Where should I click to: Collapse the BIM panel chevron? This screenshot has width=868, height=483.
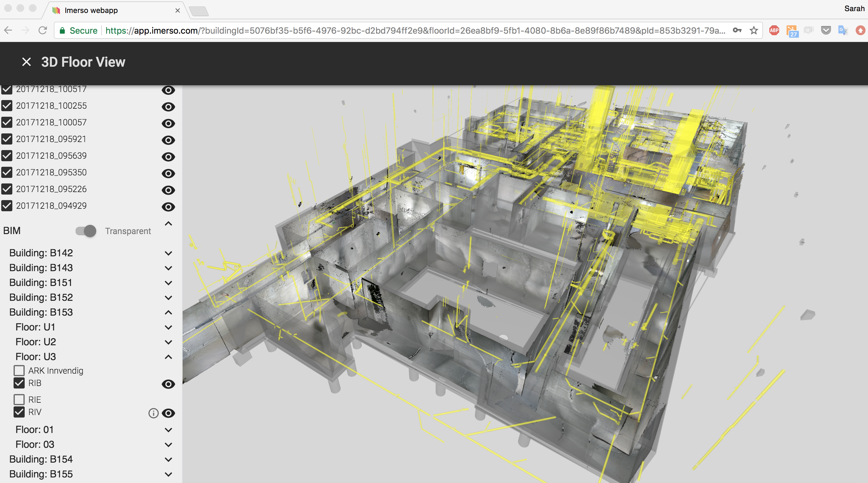pyautogui.click(x=168, y=224)
